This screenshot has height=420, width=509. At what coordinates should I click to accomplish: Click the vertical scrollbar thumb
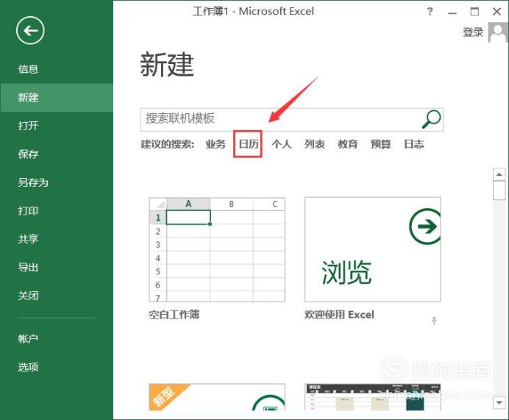pyautogui.click(x=499, y=191)
